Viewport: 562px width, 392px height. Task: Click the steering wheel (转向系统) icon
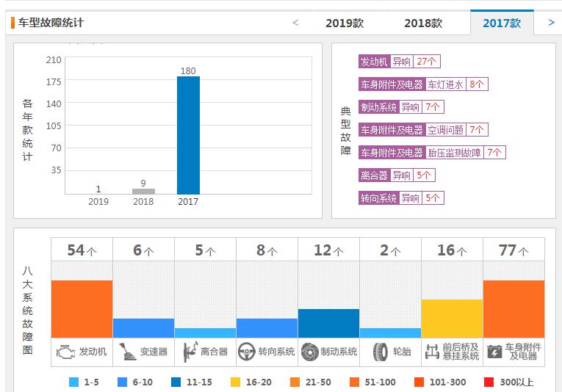pos(246,352)
